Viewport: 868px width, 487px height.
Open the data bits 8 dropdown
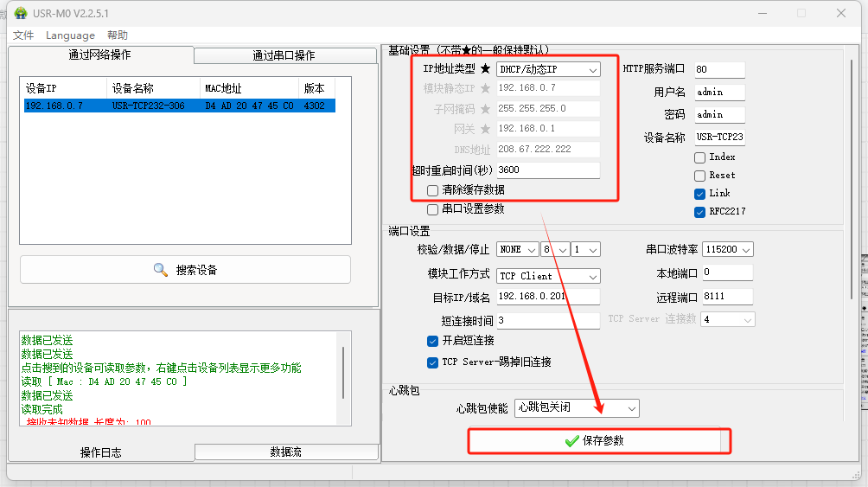coord(555,250)
